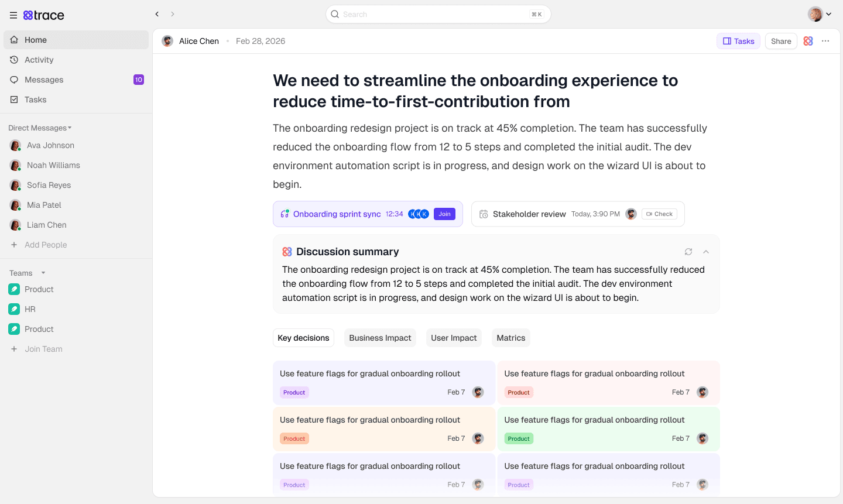The width and height of the screenshot is (843, 504).
Task: Open the first Product team icon
Action: tap(14, 289)
